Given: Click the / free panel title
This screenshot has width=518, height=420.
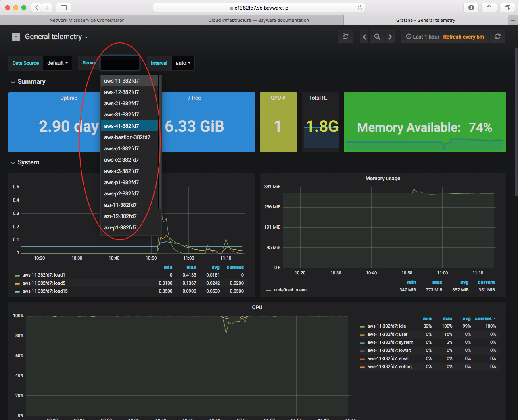Looking at the screenshot, I should 194,98.
